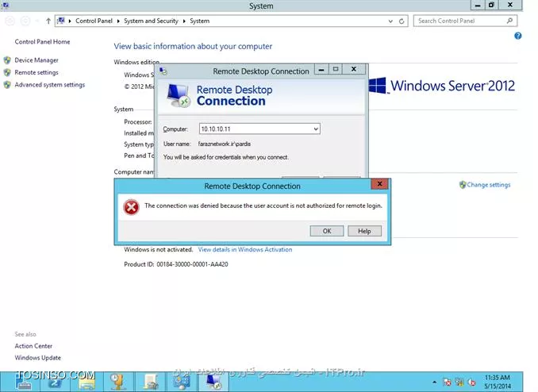Open File Explorer on the taskbar

pos(87,382)
